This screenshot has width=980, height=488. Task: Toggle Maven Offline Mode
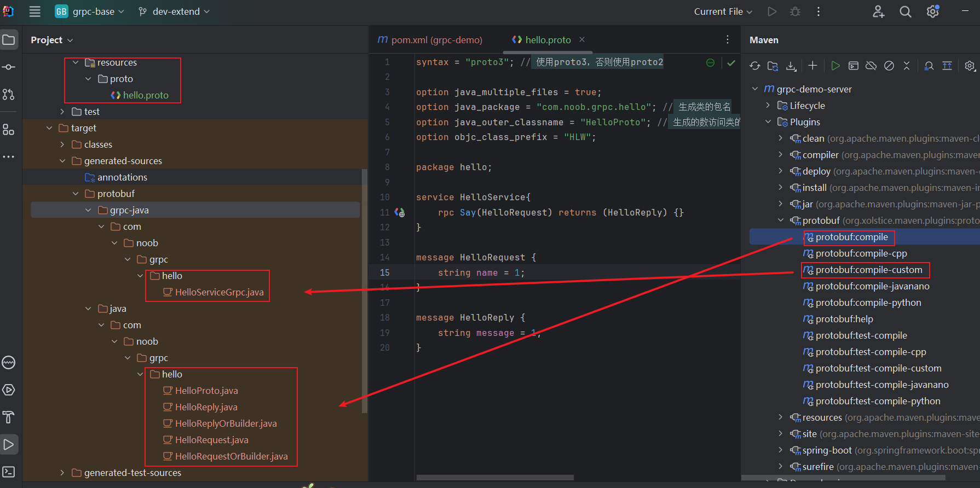[x=871, y=66]
